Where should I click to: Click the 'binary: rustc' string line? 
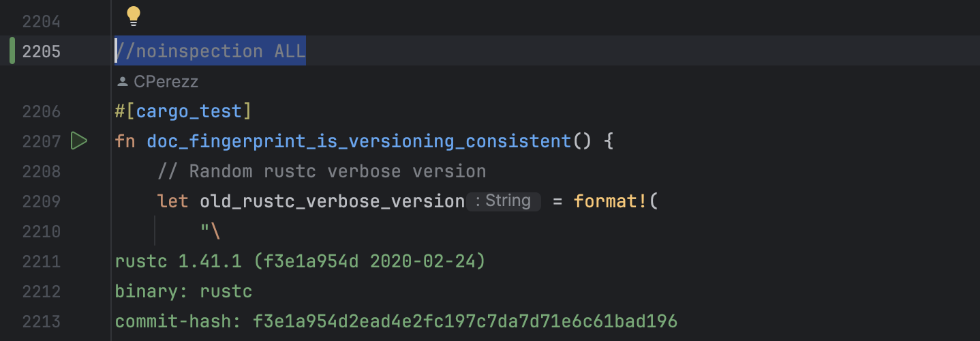[183, 291]
